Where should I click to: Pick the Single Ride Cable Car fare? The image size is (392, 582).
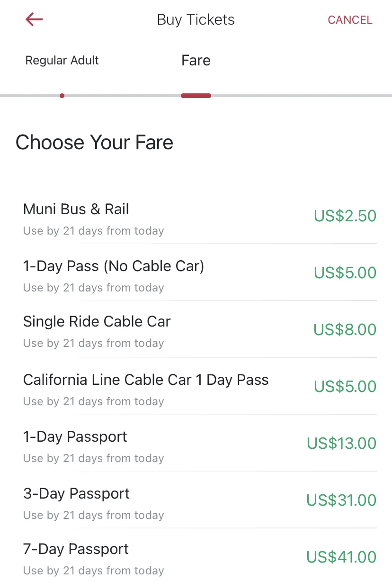coord(97,322)
